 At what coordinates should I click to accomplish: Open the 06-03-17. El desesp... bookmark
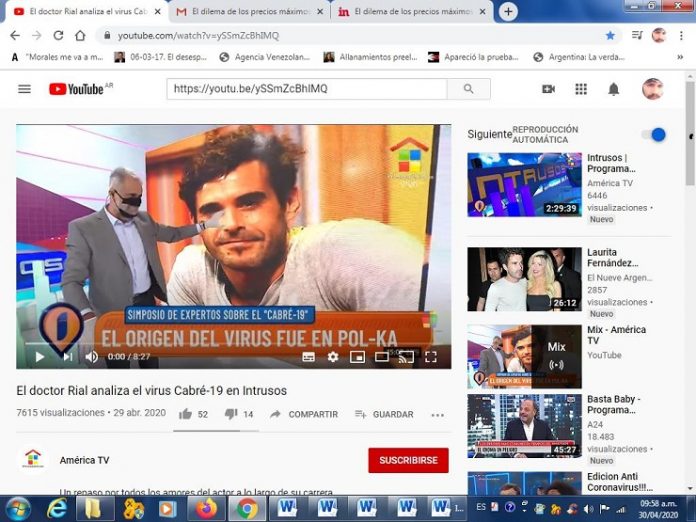point(161,57)
